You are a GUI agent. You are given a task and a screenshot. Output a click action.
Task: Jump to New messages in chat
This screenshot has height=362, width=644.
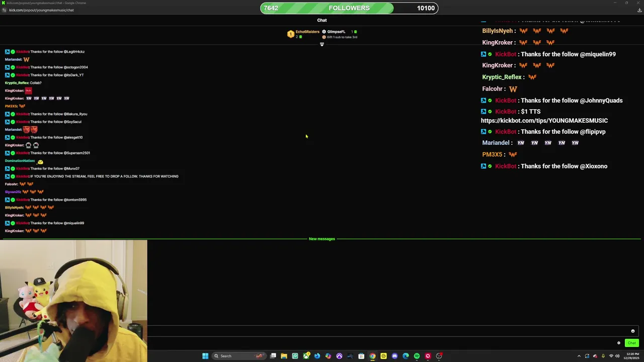click(x=322, y=239)
